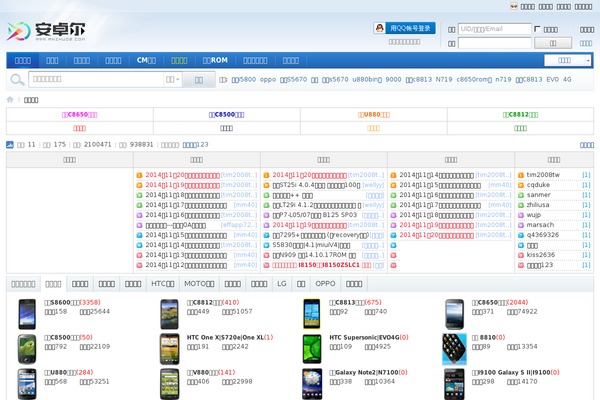Image resolution: width=600 pixels, height=400 pixels.
Task: Open the Galaxy Note2 N7100 thumbnail
Action: 312,384
